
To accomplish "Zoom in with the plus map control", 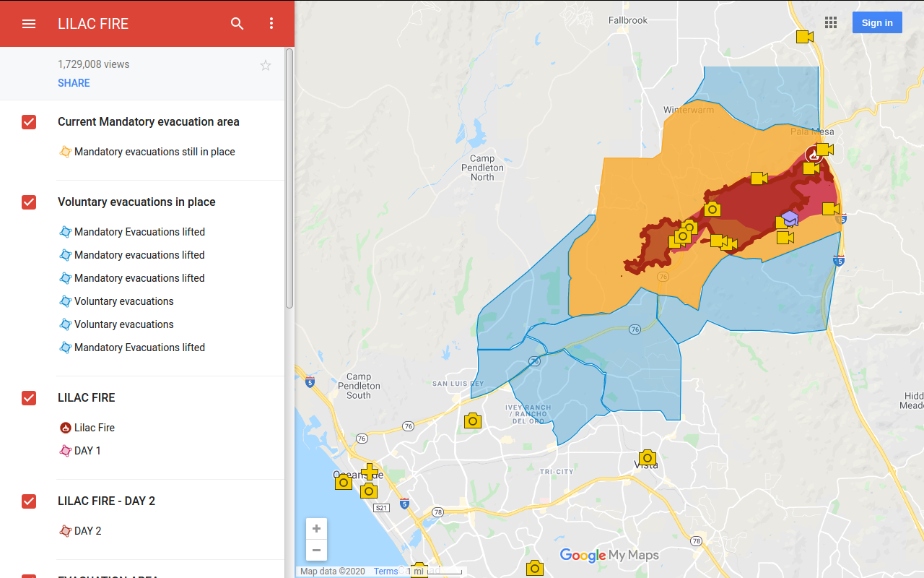I will click(316, 529).
